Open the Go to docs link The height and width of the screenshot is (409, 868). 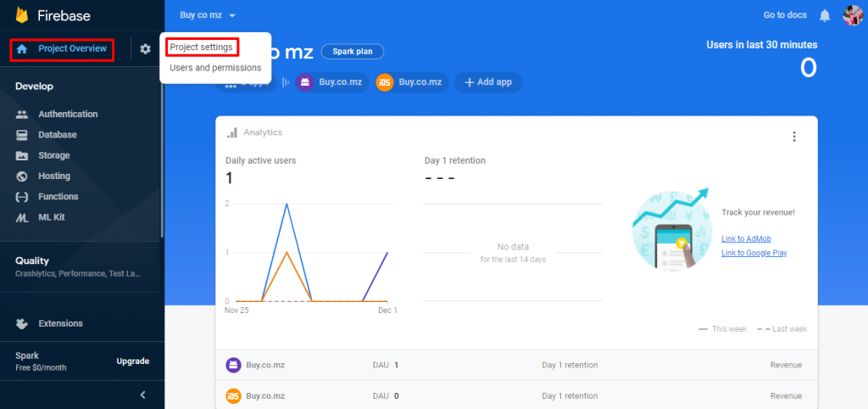[785, 15]
